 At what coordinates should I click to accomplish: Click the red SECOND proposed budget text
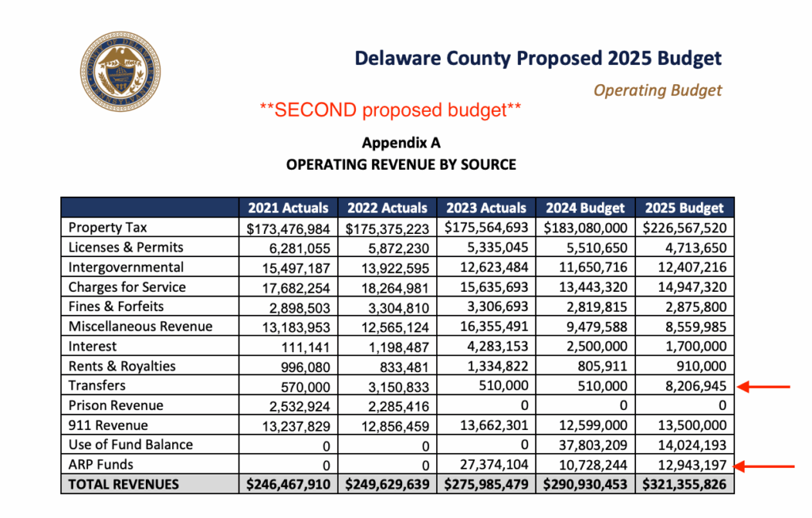(x=390, y=110)
